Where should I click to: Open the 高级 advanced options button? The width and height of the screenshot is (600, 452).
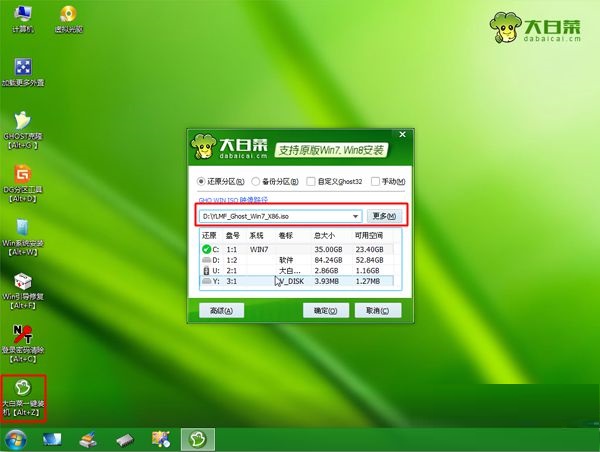[x=221, y=310]
